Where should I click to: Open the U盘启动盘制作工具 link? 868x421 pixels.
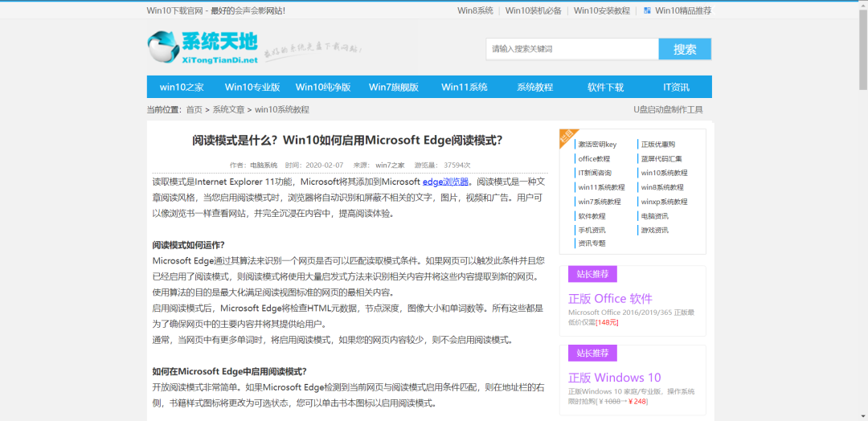point(668,109)
